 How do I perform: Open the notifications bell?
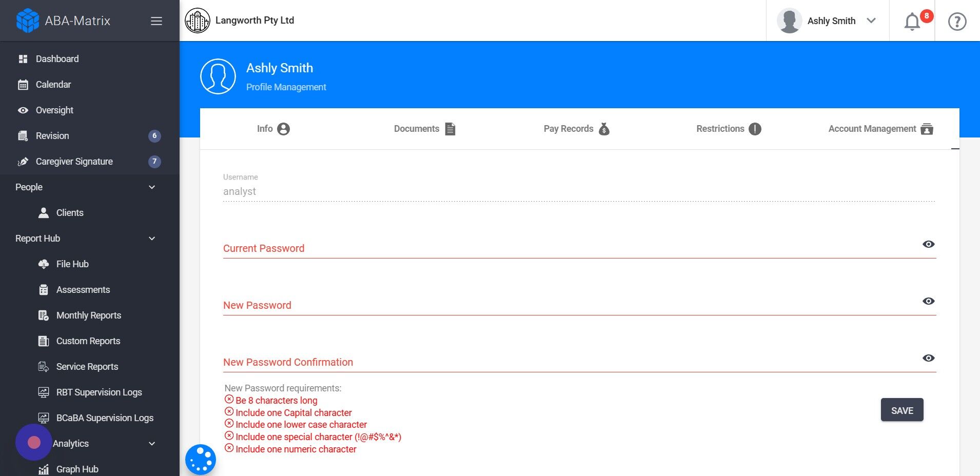click(x=912, y=22)
